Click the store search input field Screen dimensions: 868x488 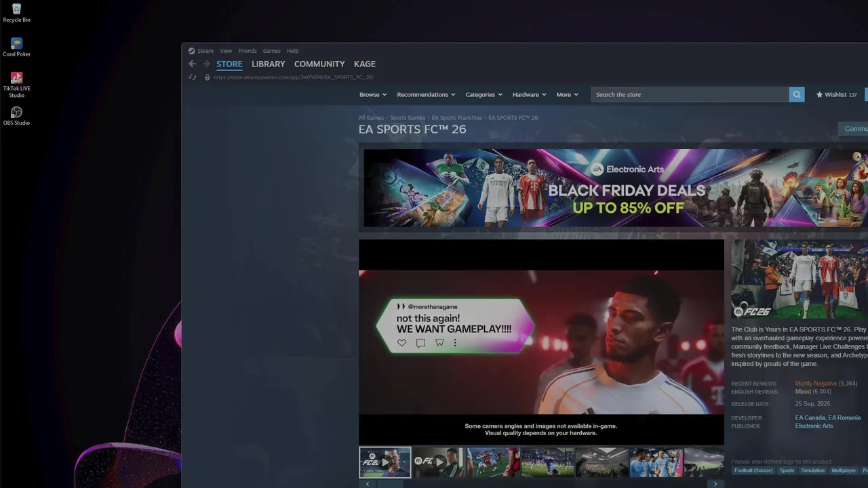690,95
